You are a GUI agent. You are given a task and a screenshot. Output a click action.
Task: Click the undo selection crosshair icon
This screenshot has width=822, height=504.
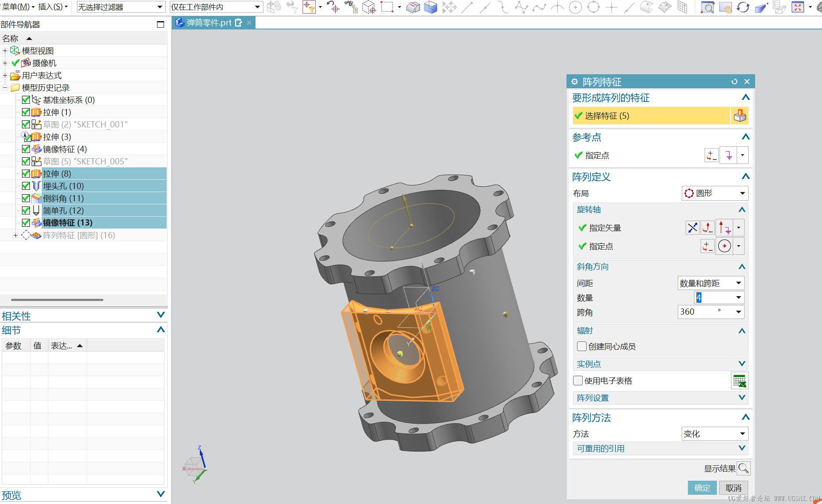click(333, 7)
